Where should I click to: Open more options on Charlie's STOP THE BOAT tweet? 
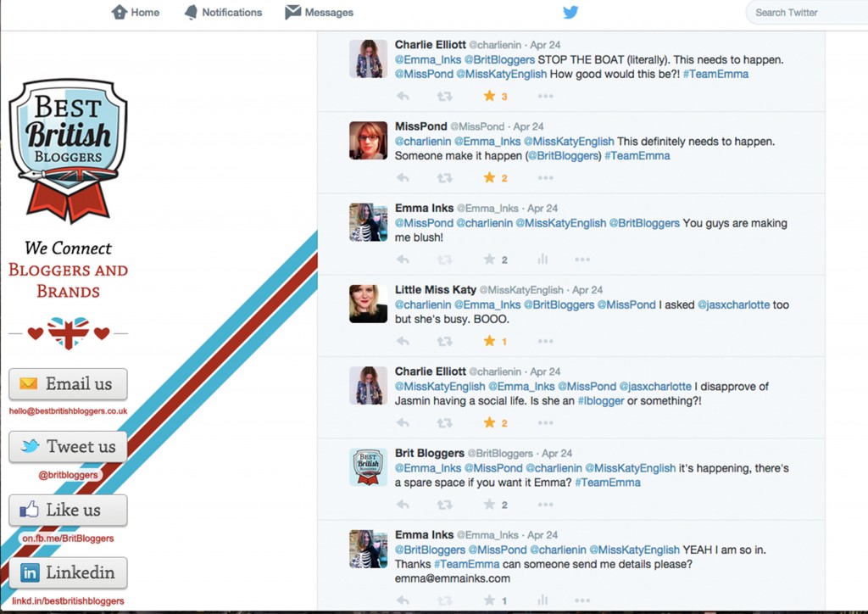545,97
